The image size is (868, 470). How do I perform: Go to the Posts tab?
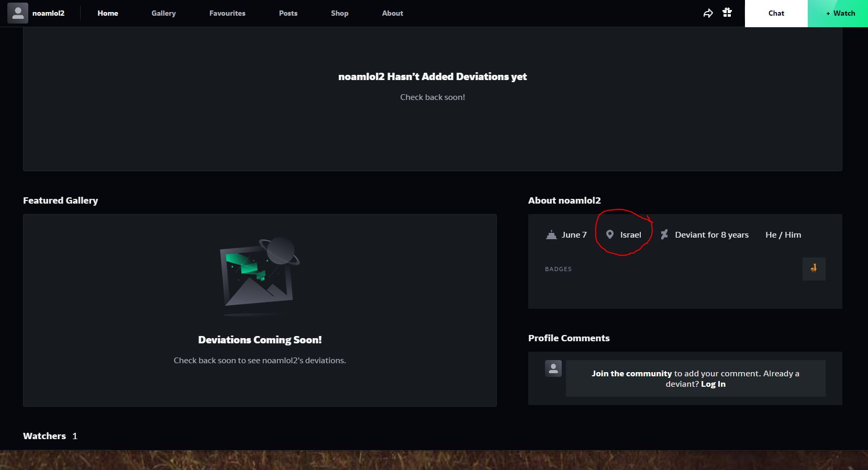288,13
